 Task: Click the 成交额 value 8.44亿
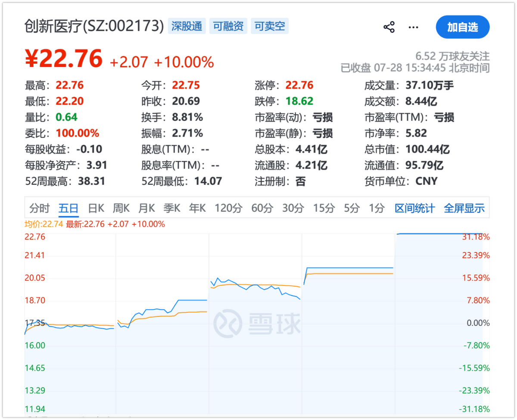[x=422, y=101]
